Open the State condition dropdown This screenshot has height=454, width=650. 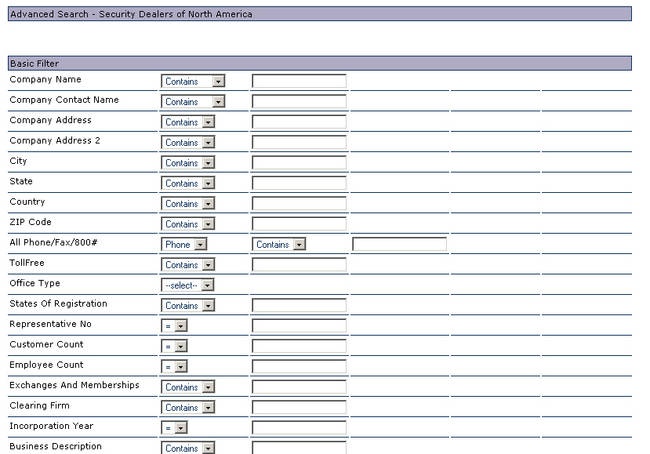pos(188,183)
